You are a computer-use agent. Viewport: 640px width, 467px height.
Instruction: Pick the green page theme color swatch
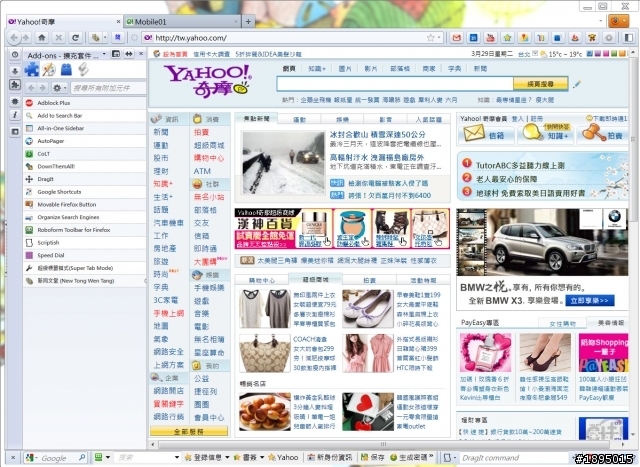pyautogui.click(x=614, y=53)
